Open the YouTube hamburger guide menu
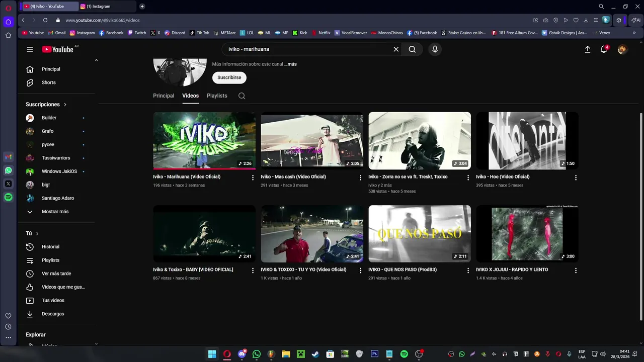 tap(30, 49)
